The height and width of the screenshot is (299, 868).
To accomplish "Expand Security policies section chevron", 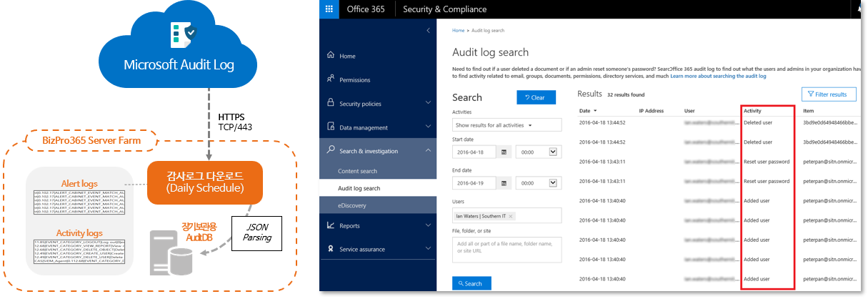I will [x=427, y=104].
